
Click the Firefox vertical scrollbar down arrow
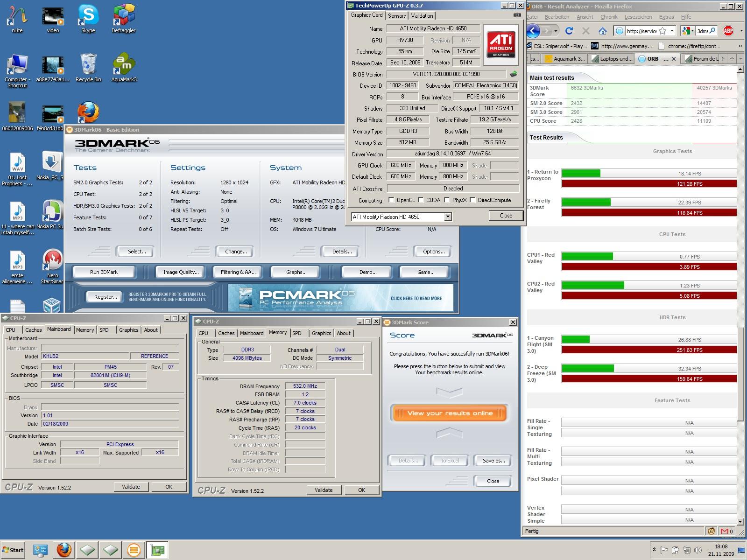coord(740,521)
